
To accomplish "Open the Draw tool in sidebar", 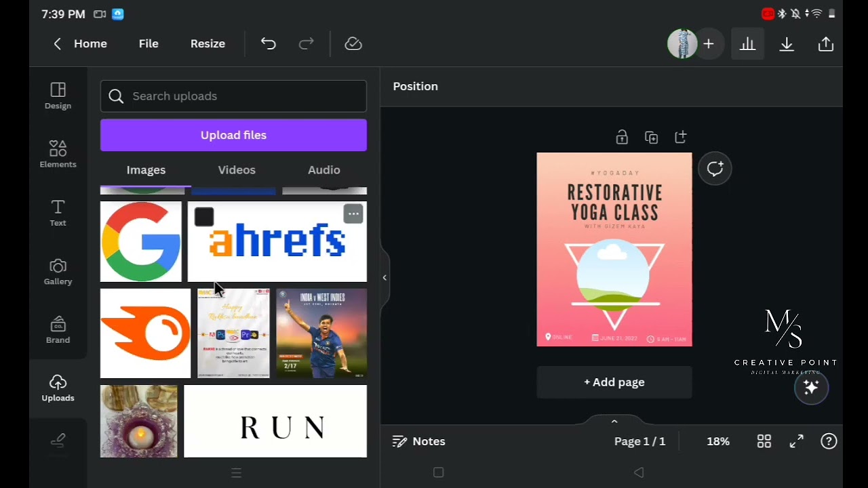I will tap(58, 441).
